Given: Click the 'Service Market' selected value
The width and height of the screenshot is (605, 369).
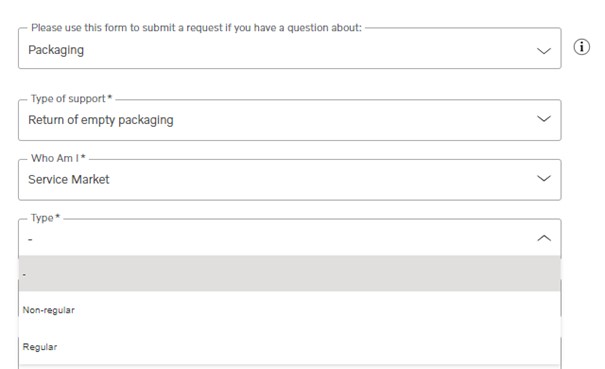Looking at the screenshot, I should (x=69, y=179).
